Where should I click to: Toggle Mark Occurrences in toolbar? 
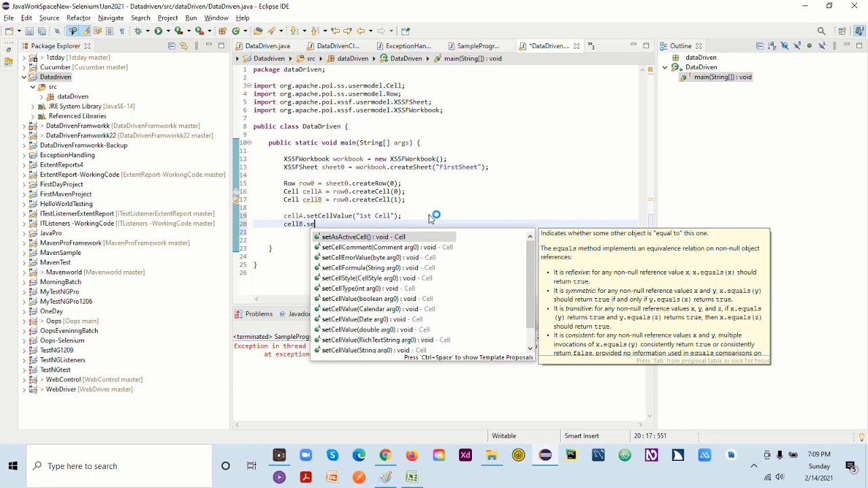click(x=85, y=30)
